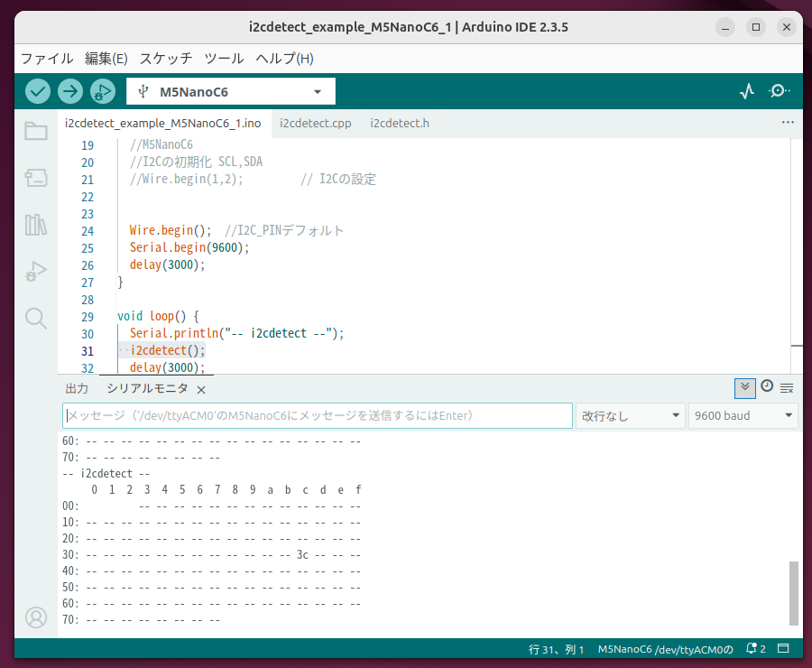The height and width of the screenshot is (668, 812).
Task: Upload the sketch using the arrow icon
Action: coord(69,91)
